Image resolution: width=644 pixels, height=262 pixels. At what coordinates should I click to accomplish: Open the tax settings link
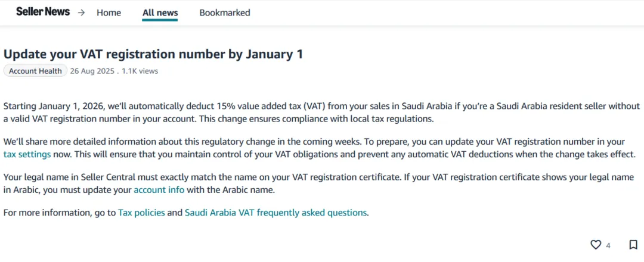[x=26, y=154]
